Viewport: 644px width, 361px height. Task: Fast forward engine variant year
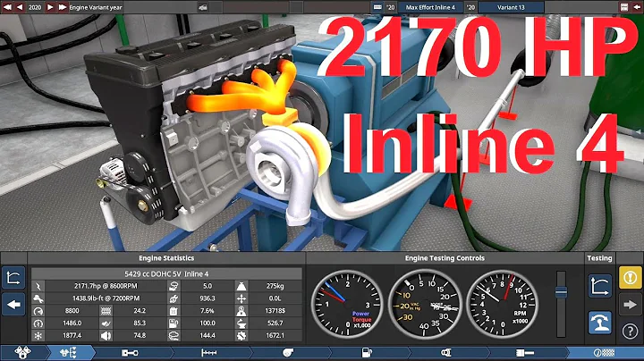click(63, 7)
